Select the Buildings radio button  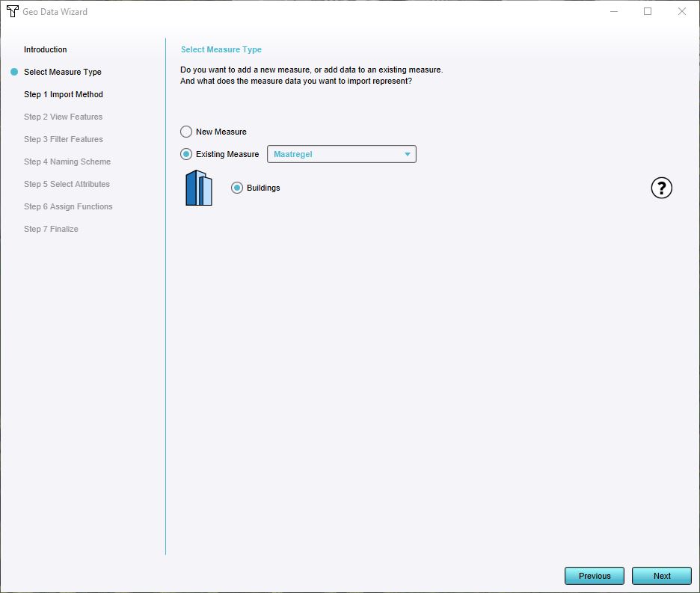[x=237, y=188]
